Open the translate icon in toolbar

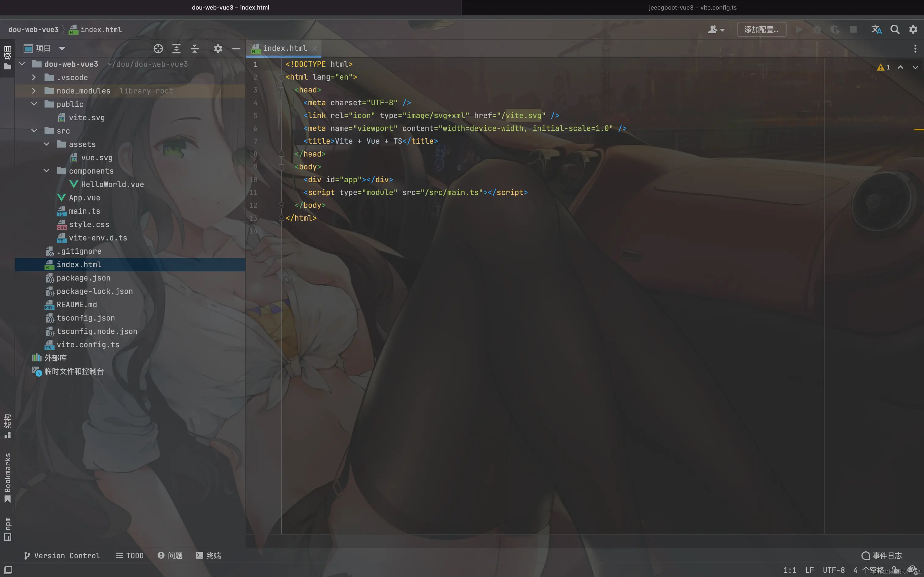coord(876,29)
